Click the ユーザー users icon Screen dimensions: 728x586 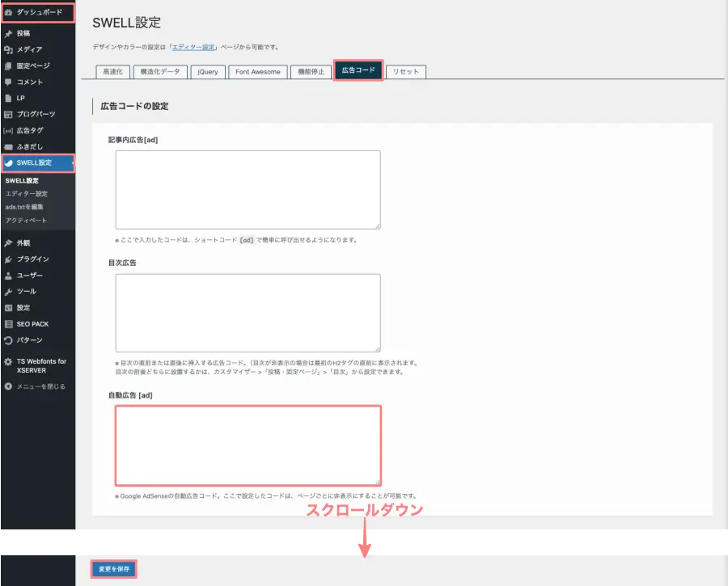(x=10, y=275)
